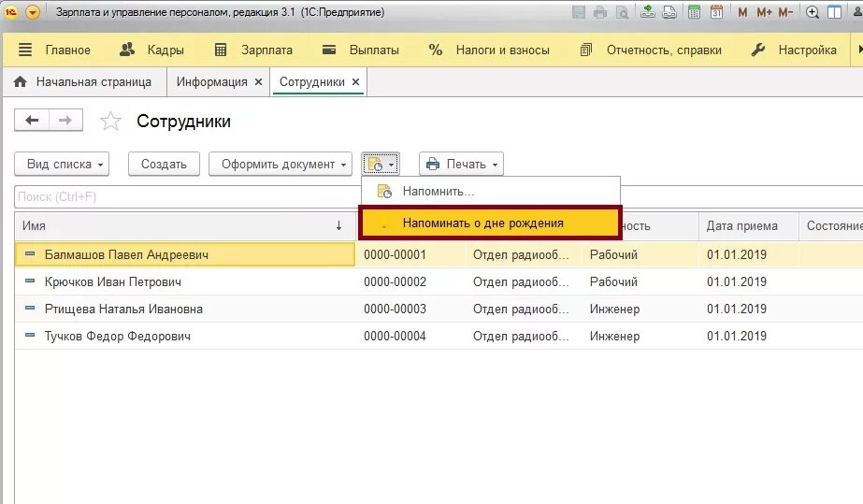Viewport: 863px width, 504px height.
Task: Click the zoom magnifier plus icon
Action: tap(813, 11)
